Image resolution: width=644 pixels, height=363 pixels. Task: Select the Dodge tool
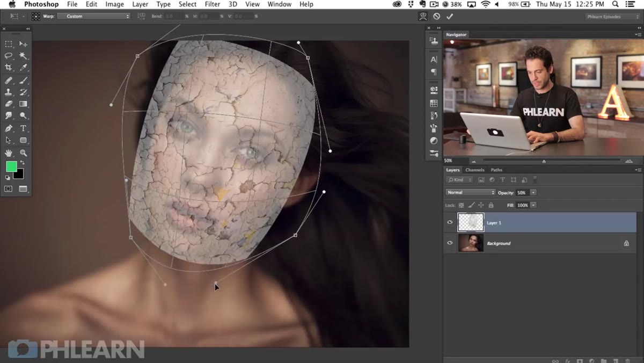click(23, 116)
